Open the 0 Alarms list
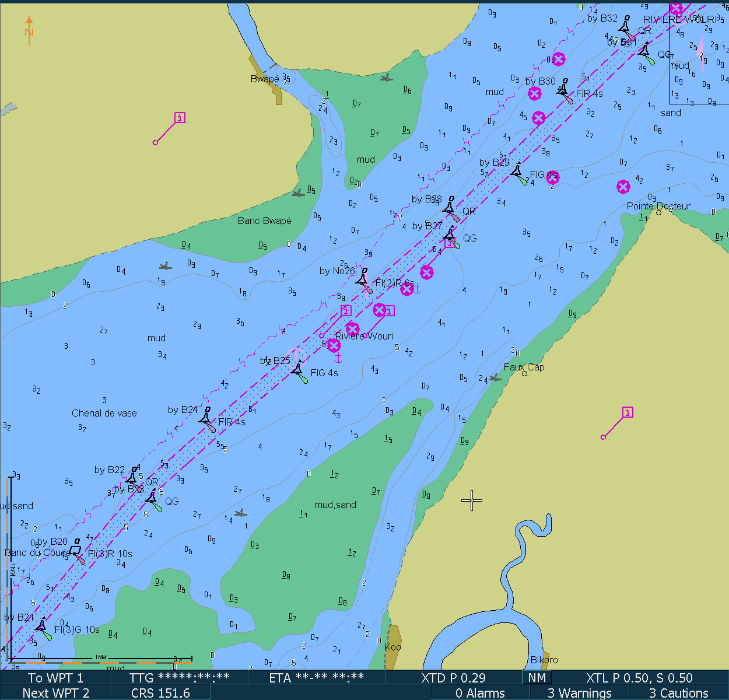 (480, 693)
